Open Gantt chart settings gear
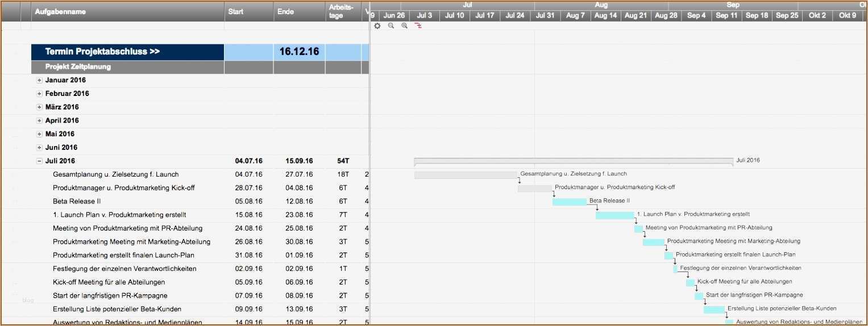The width and height of the screenshot is (868, 326). (377, 26)
